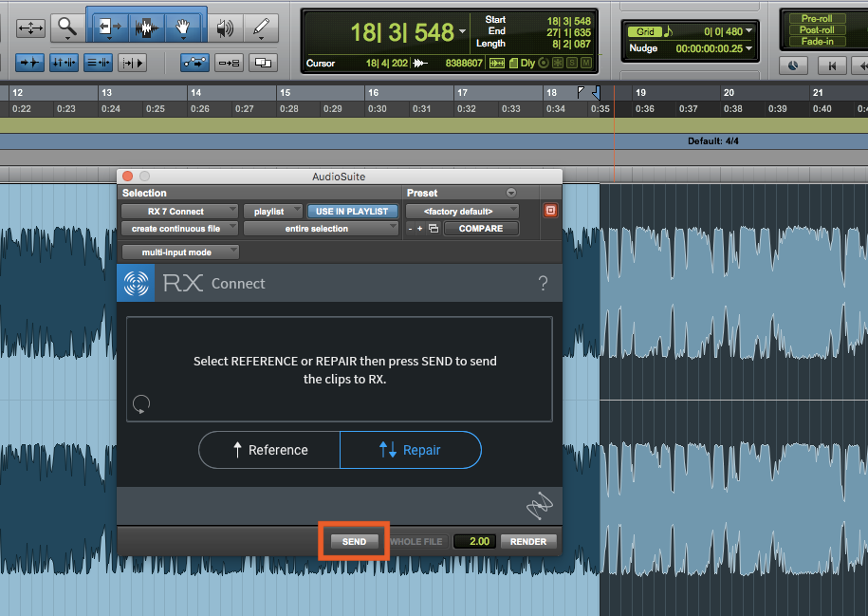Toggle Mirrored MIDI Editing button
This screenshot has height=616, width=868.
tap(230, 63)
